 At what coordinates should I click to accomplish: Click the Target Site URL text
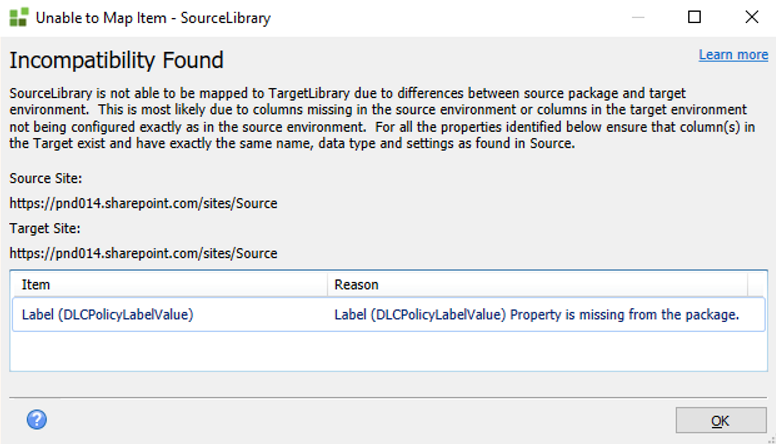pyautogui.click(x=143, y=253)
